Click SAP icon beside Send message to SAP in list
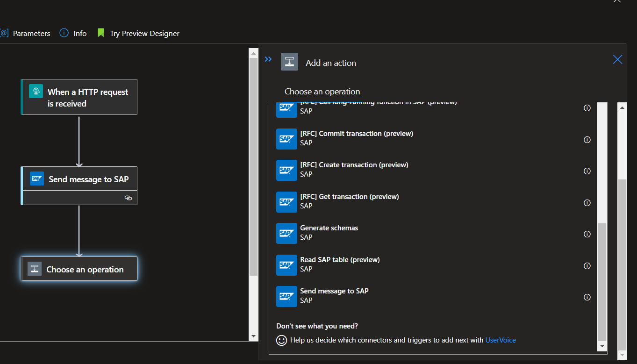This screenshot has height=364, width=637. tap(286, 296)
